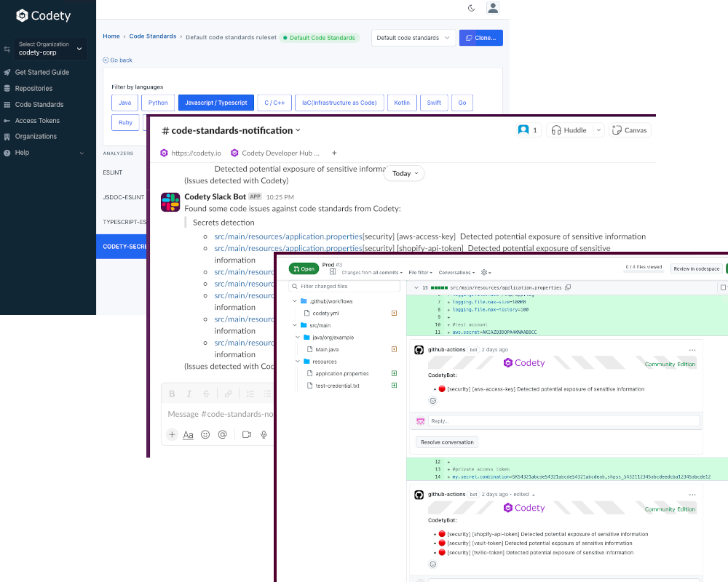Click the key icon beside Access Tokens
The image size is (728, 582).
point(7,121)
